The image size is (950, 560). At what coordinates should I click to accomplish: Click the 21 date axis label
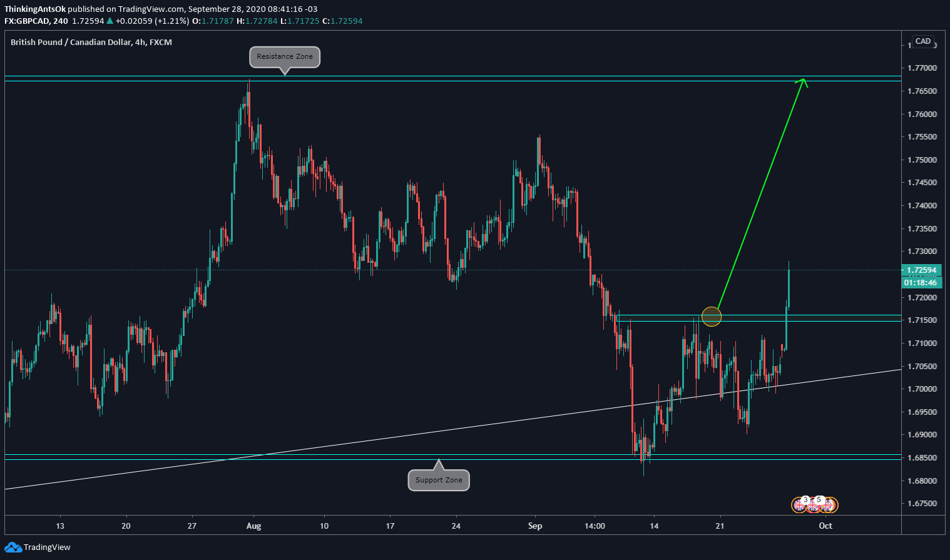coord(720,526)
